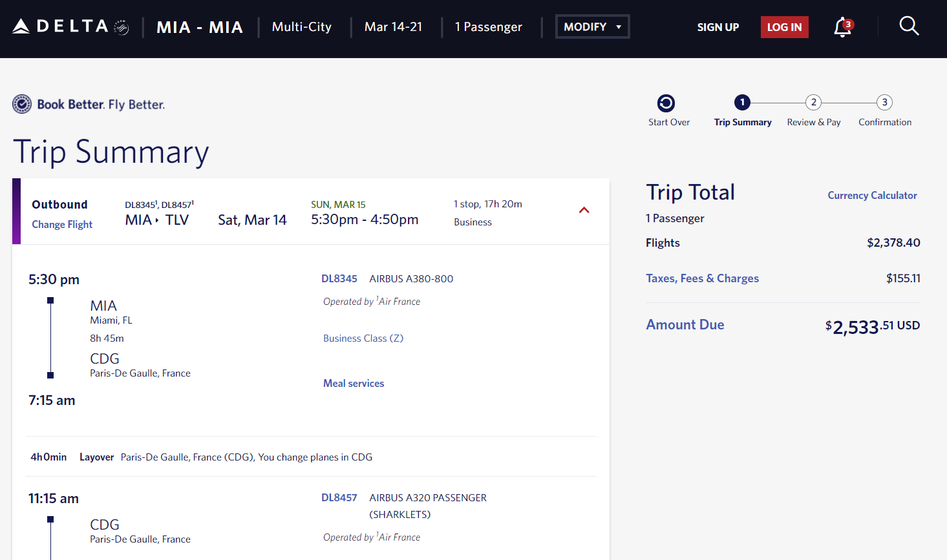Screen dimensions: 947x560
Task: Collapse the Outbound flight details chevron
Action: click(584, 211)
